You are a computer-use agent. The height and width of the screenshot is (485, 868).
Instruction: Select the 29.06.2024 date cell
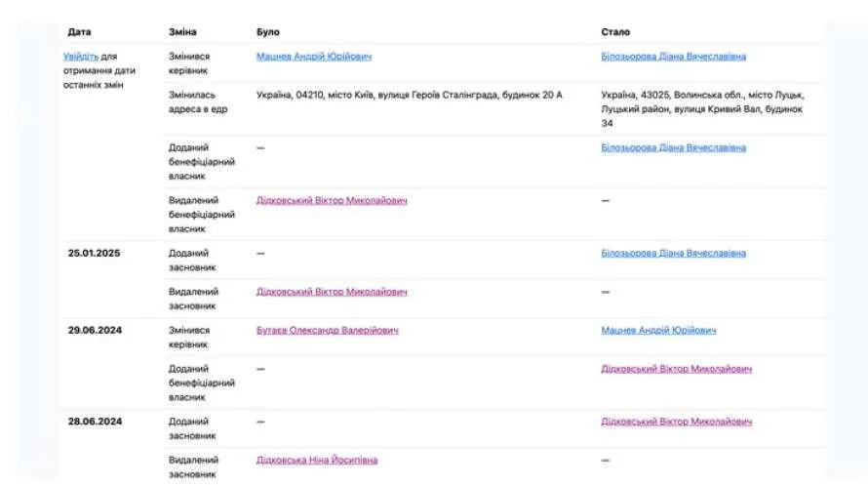tap(95, 331)
